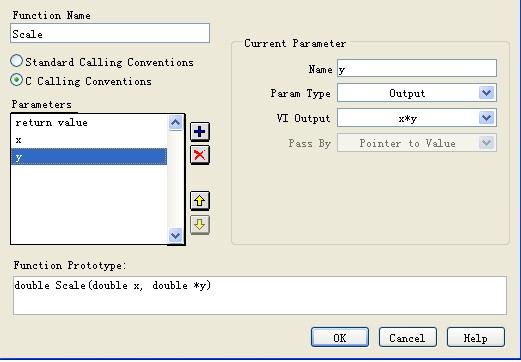Image resolution: width=521 pixels, height=362 pixels.
Task: Select Standard Calling Conventions radio button
Action: click(x=17, y=61)
